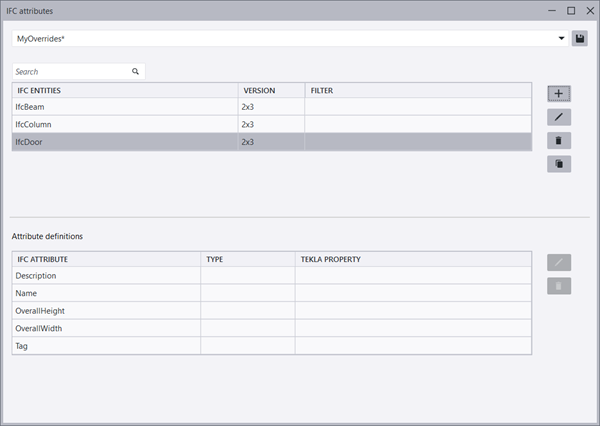Select the Description attribute row
This screenshot has height=427, width=600.
(272, 275)
